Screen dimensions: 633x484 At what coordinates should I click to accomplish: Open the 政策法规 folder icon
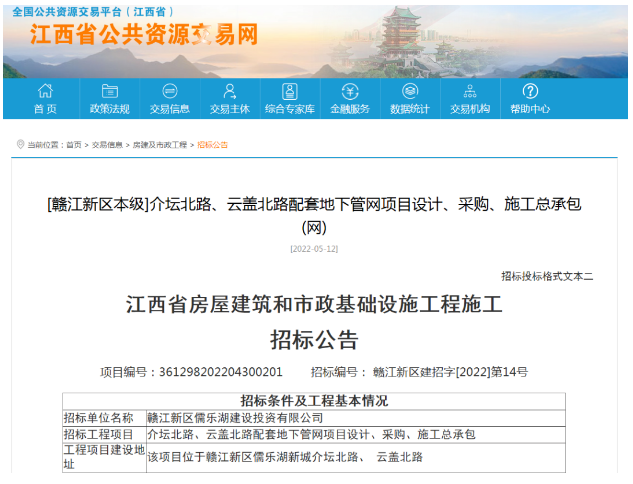coord(109,91)
